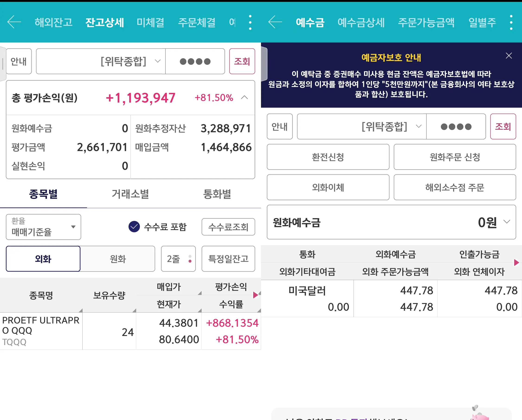Click pink arrow beside 인출가능금 column
This screenshot has width=522, height=420.
pyautogui.click(x=516, y=263)
